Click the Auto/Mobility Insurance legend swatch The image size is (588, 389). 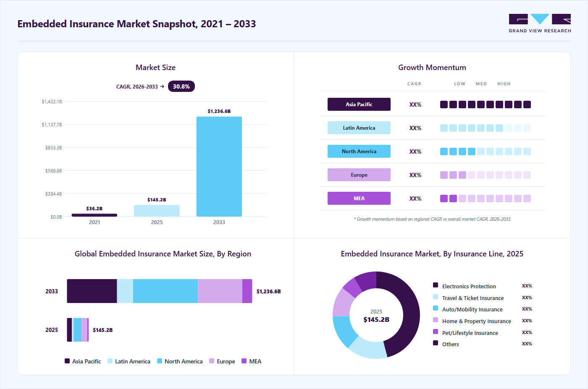(436, 308)
